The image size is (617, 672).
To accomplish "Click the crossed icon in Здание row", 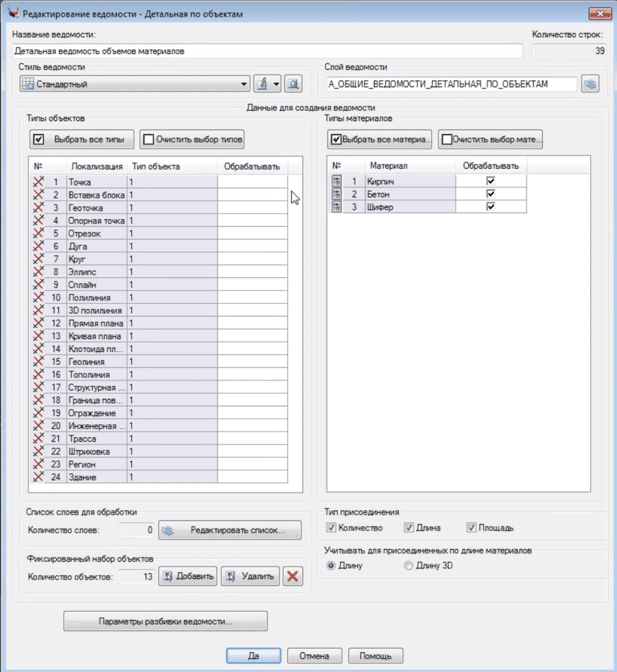I will [x=38, y=477].
